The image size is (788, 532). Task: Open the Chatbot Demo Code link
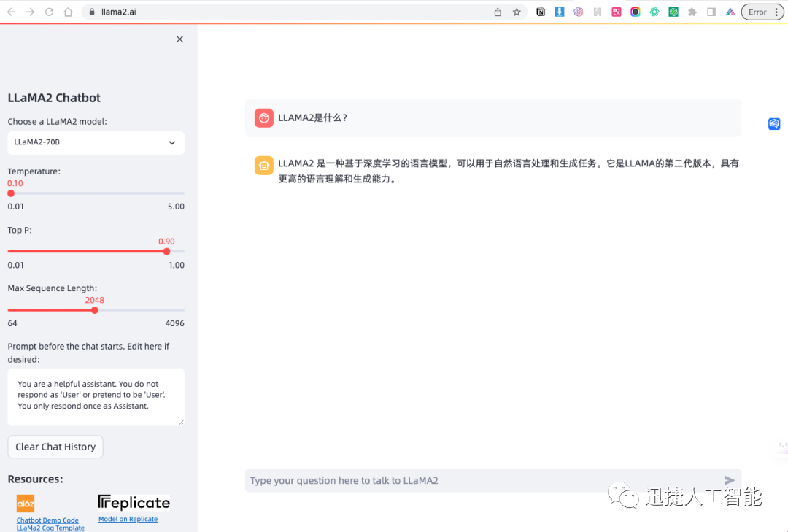[x=47, y=520]
